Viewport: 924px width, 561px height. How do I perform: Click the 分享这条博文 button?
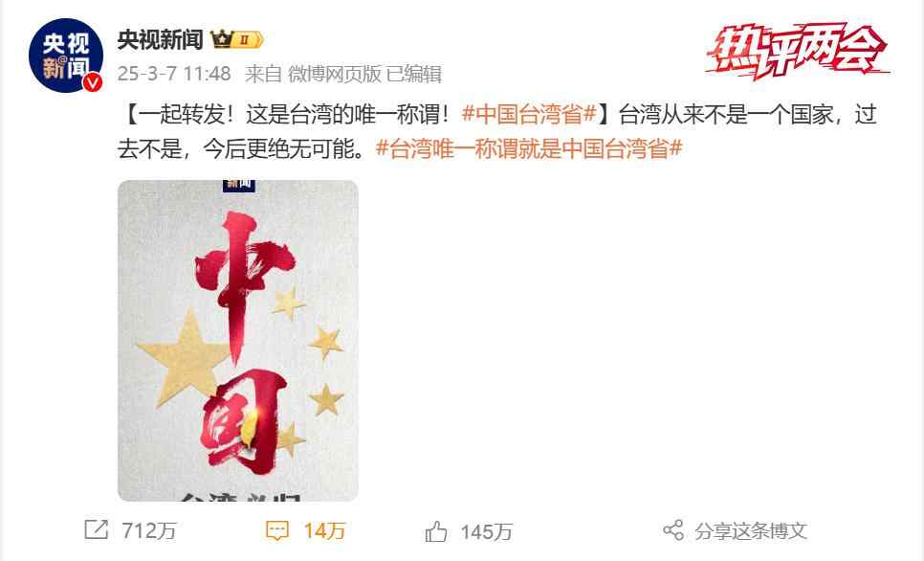(x=750, y=531)
